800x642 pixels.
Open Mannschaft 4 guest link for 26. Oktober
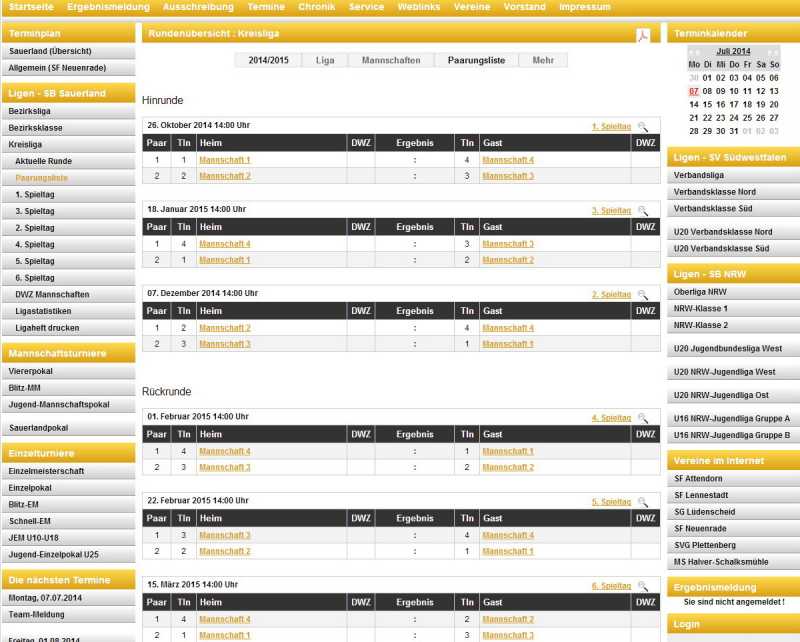click(x=507, y=160)
